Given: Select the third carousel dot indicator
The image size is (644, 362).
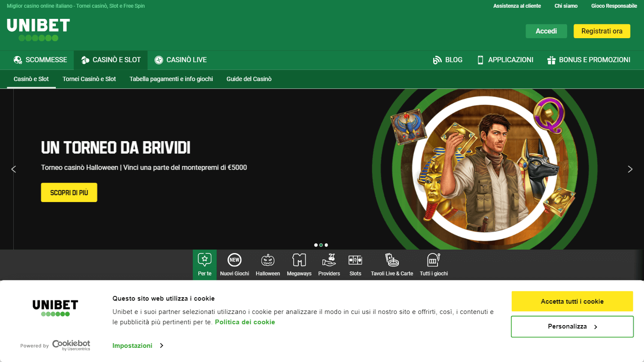Looking at the screenshot, I should (x=326, y=245).
